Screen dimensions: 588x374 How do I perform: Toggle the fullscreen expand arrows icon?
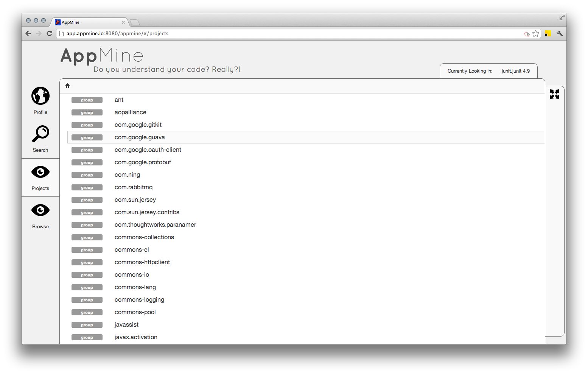(x=554, y=94)
